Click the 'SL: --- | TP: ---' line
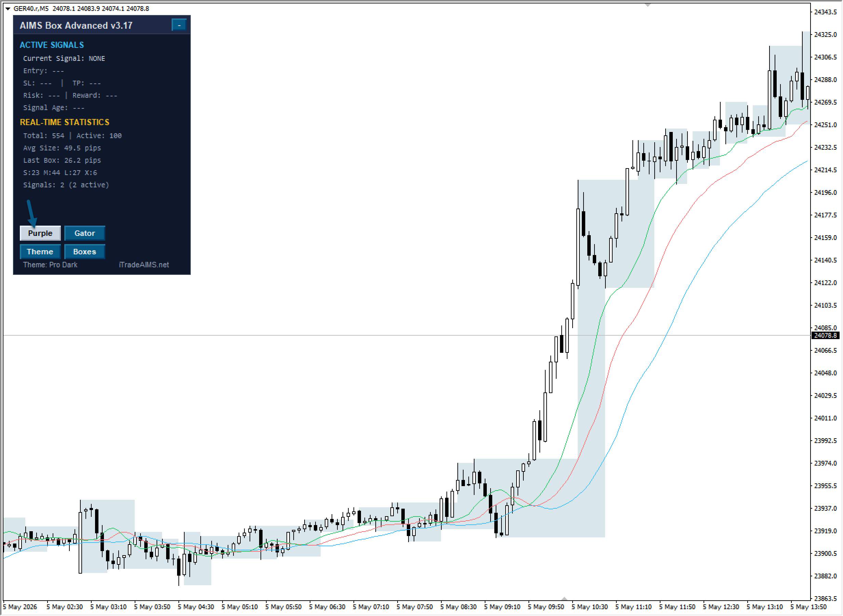 [62, 83]
